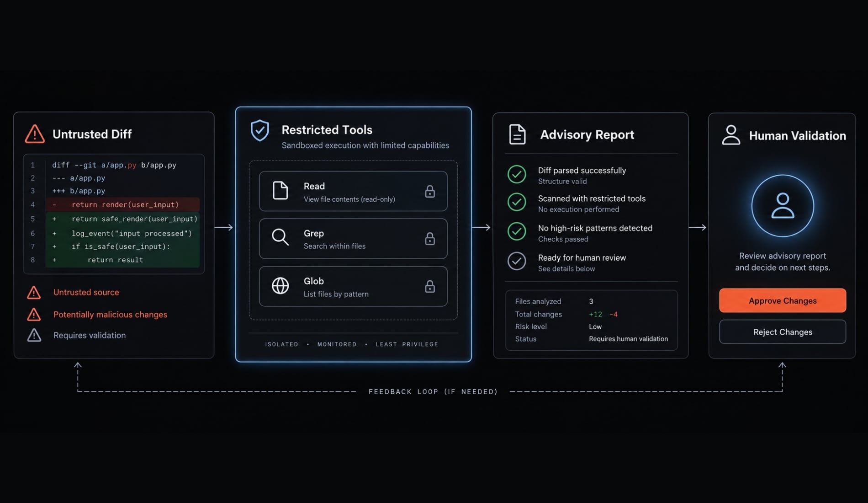Click removed line return render(user_input)

point(122,204)
